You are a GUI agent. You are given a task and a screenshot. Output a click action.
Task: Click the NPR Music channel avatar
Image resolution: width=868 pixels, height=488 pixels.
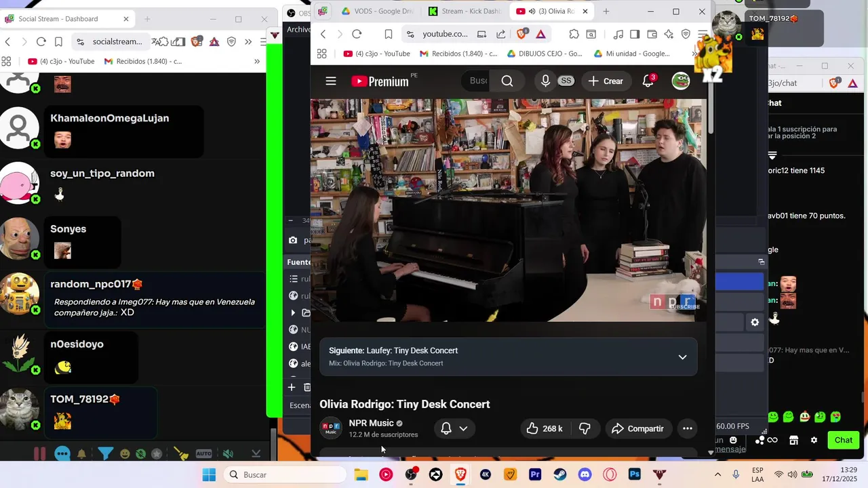tap(331, 428)
